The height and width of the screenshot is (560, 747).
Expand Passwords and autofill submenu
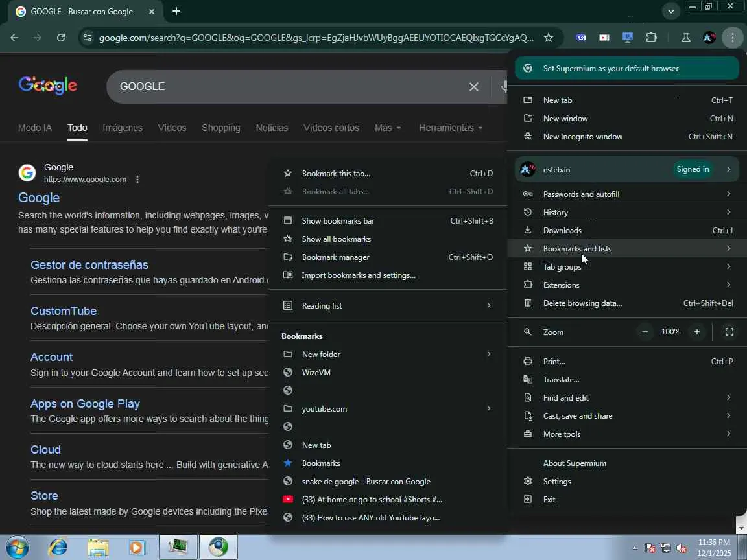[628, 194]
